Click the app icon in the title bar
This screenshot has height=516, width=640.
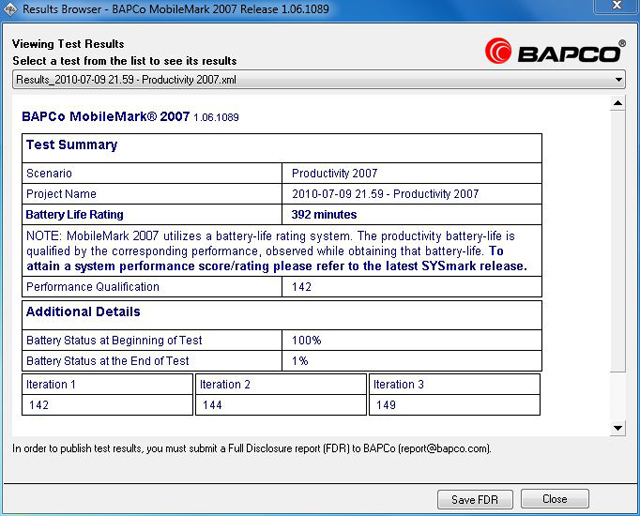pyautogui.click(x=12, y=8)
